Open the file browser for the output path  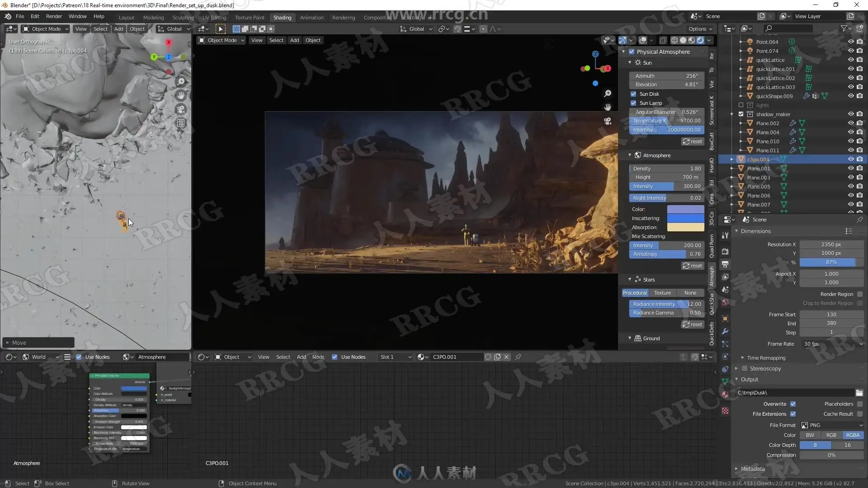tap(859, 393)
